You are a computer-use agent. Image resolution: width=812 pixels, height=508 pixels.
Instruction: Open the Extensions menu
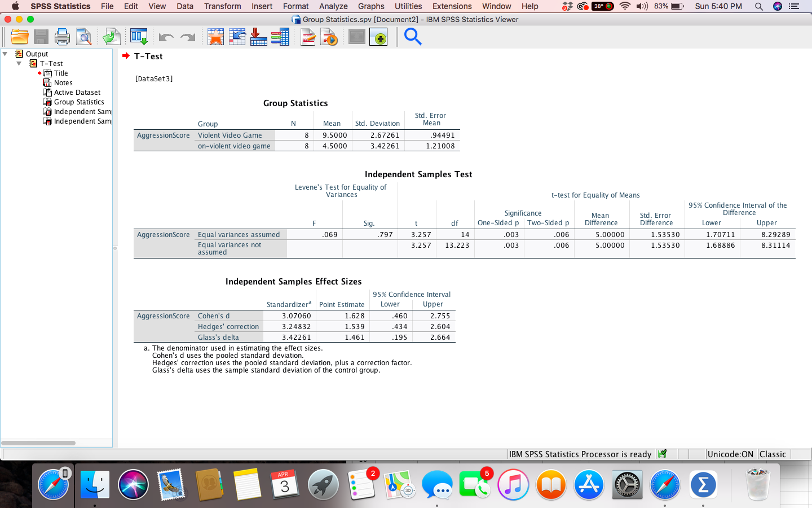pos(452,6)
